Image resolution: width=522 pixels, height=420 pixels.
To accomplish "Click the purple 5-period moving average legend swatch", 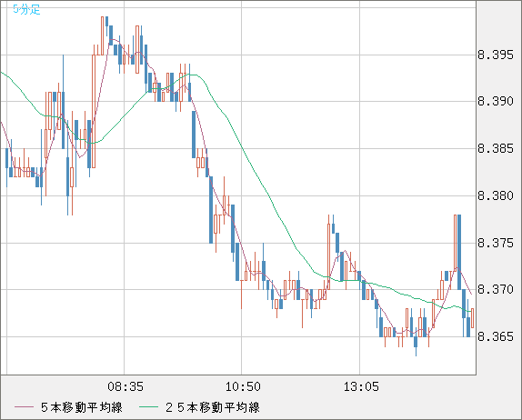I will click(24, 407).
